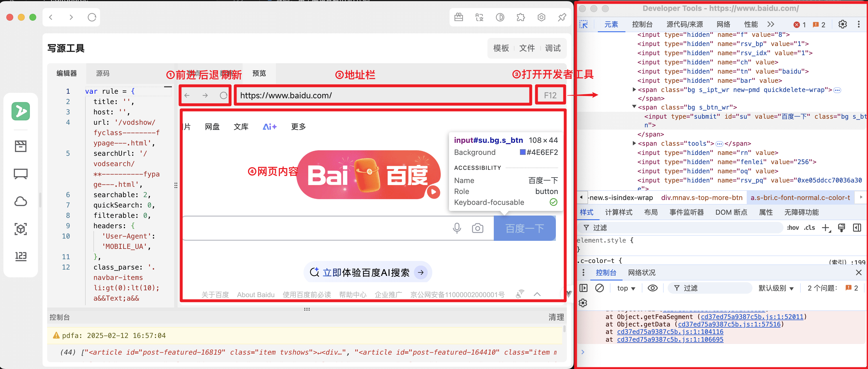The image size is (868, 369).
Task: Click the gift box toolbar icon
Action: pyautogui.click(x=459, y=17)
